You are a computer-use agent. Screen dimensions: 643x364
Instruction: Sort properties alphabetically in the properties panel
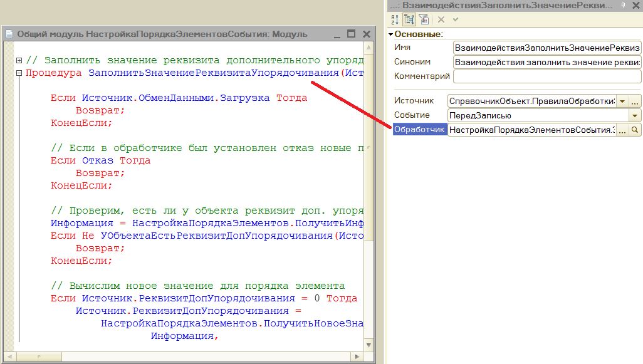coord(395,19)
